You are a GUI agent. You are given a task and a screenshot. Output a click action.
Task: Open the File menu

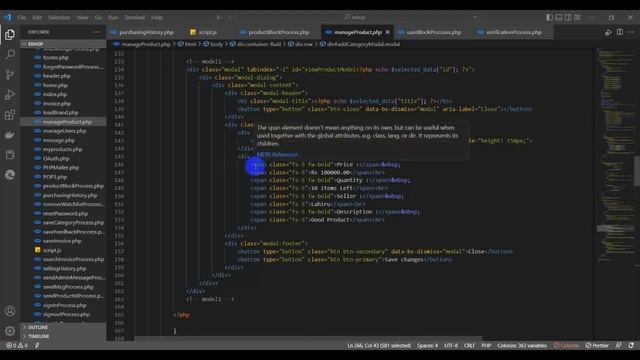(x=22, y=18)
